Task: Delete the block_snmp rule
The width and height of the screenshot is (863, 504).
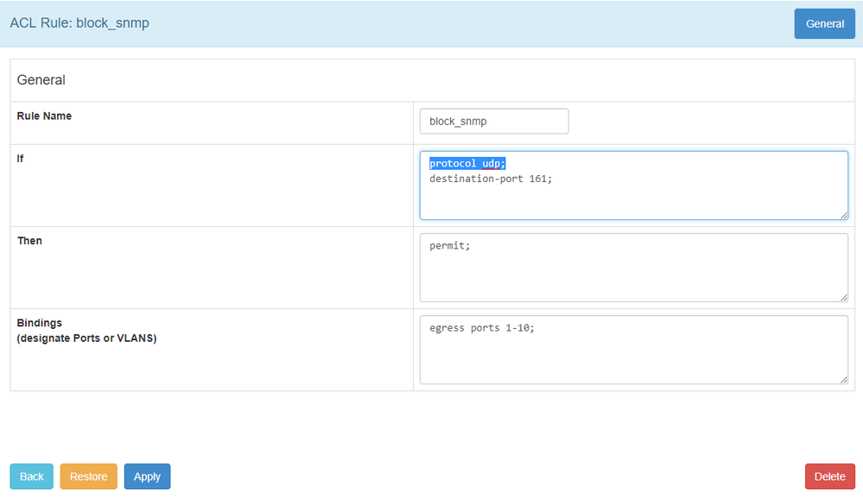Action: [x=829, y=476]
